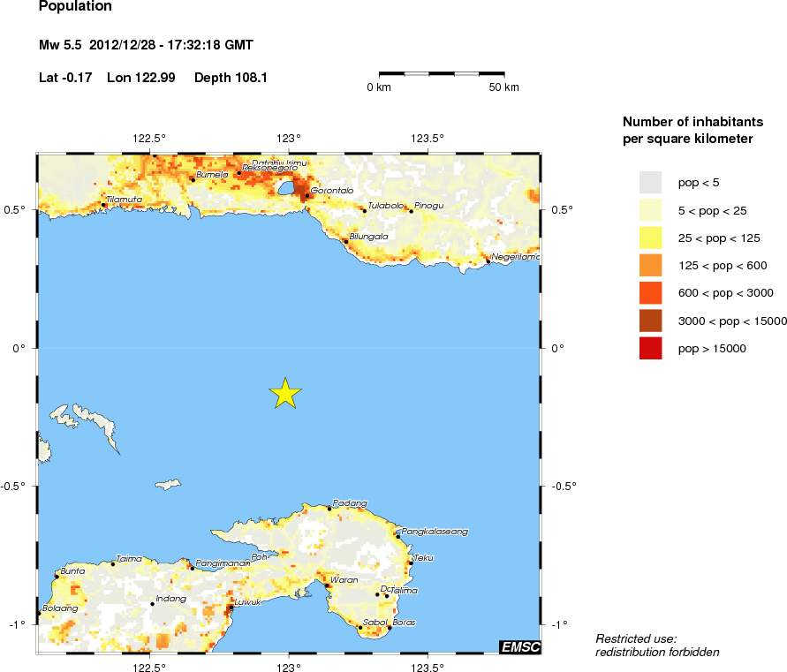787x672 pixels.
Task: Click the Padang city dot marker
Action: [x=329, y=509]
